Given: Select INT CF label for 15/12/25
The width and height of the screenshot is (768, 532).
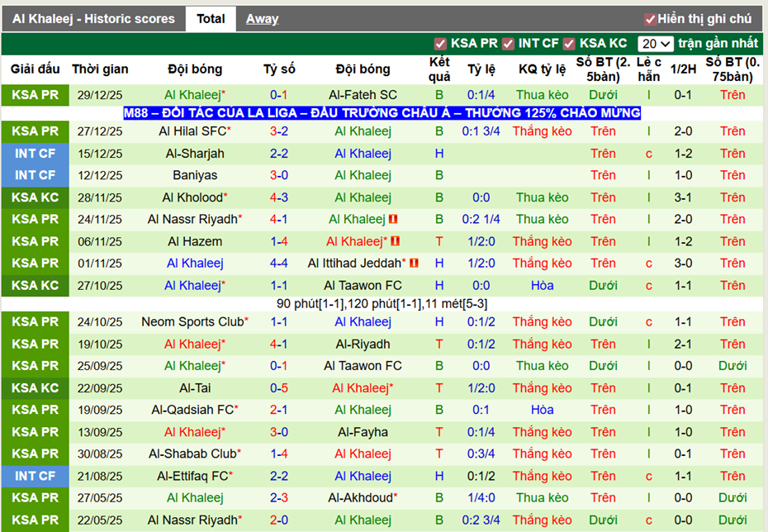Looking at the screenshot, I should click(x=36, y=154).
